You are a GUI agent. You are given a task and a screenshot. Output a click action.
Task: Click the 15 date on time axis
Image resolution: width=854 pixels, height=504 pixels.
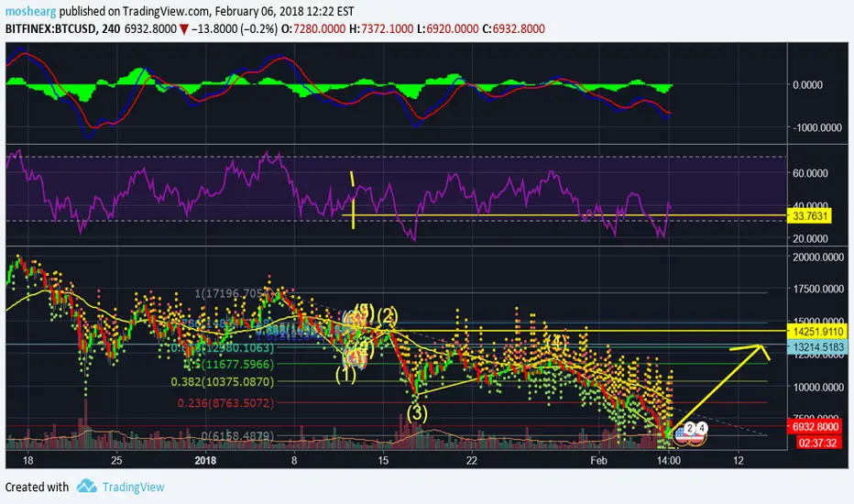click(x=383, y=460)
